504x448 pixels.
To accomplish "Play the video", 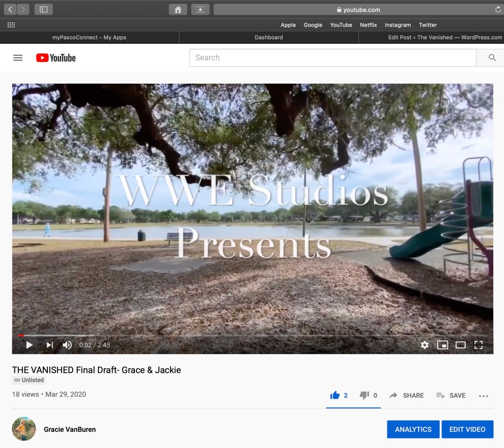I will [29, 345].
